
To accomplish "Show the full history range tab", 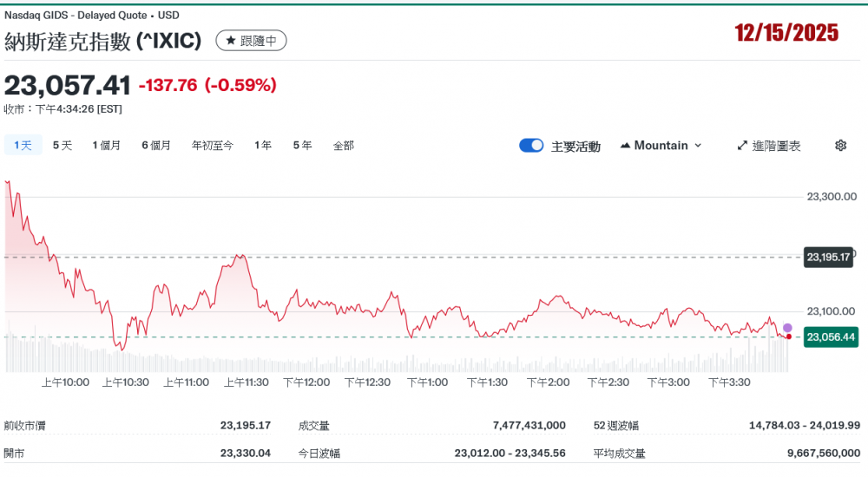I will pos(344,146).
